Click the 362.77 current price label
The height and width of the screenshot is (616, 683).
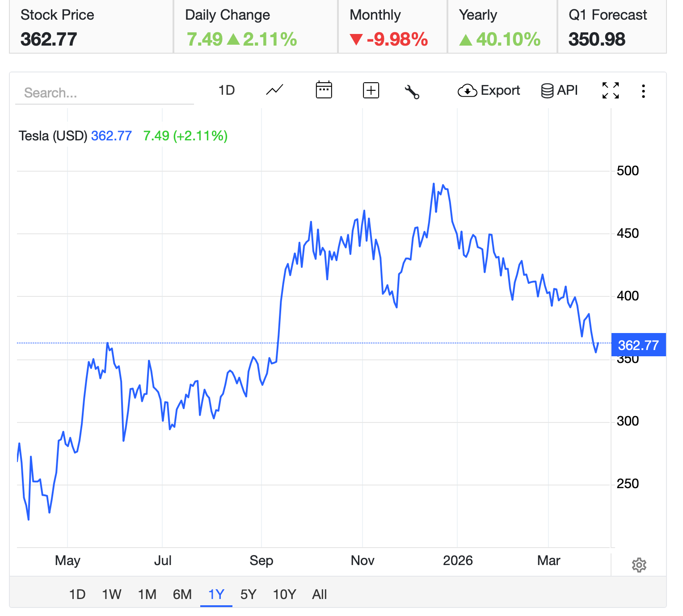(638, 345)
